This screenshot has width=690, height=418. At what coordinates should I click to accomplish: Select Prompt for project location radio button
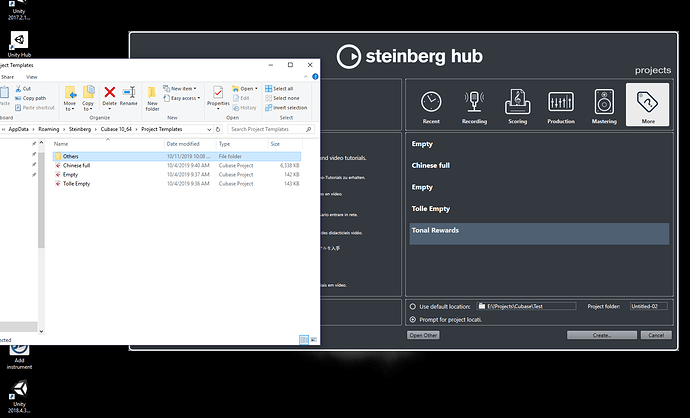click(413, 319)
